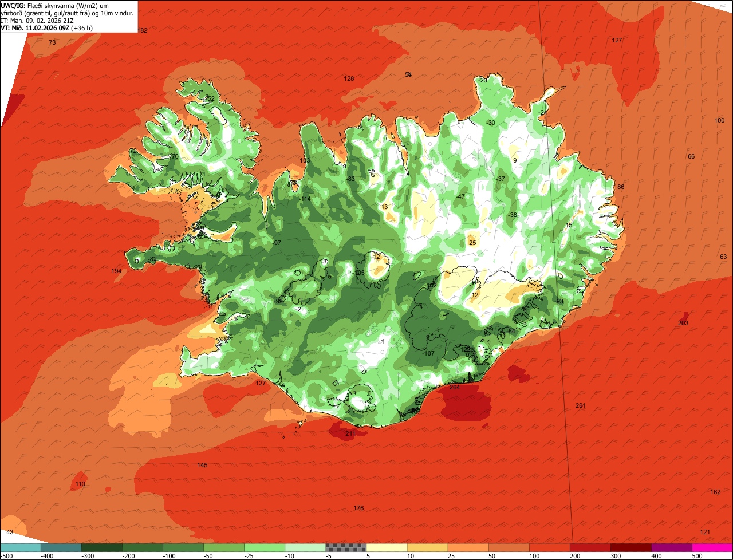This screenshot has height=560, width=733.
Task: Click the map value -47 in northeast highlands
Action: point(460,197)
